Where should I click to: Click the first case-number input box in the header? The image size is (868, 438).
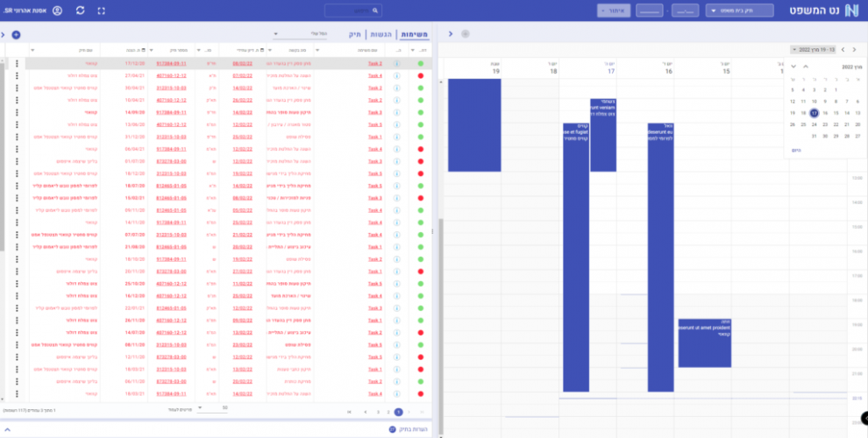pyautogui.click(x=685, y=11)
